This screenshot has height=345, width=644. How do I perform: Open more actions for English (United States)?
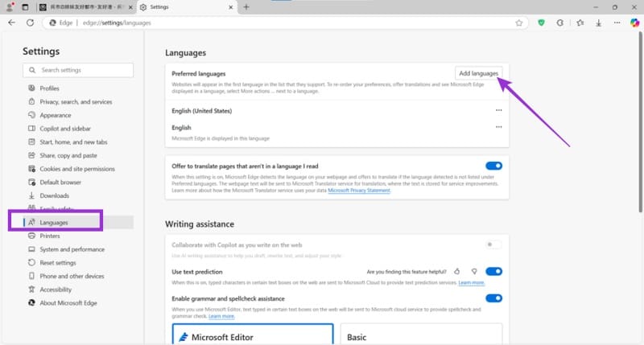click(x=498, y=110)
